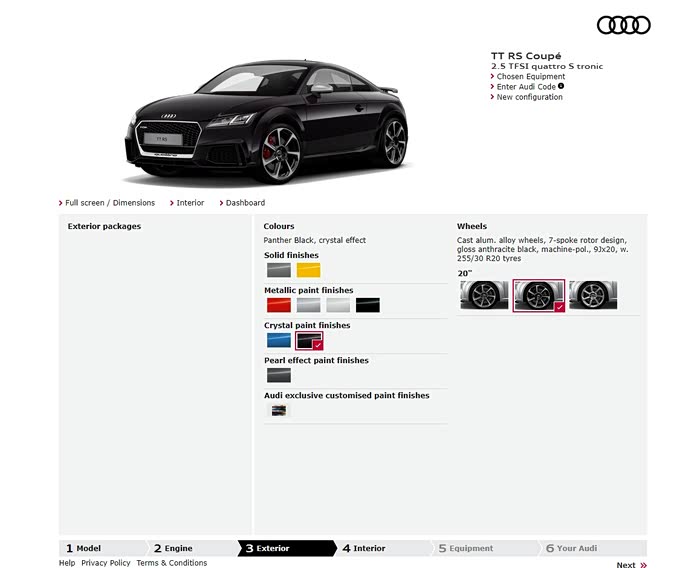
Task: Select the black metallic paint swatch
Action: (x=368, y=305)
